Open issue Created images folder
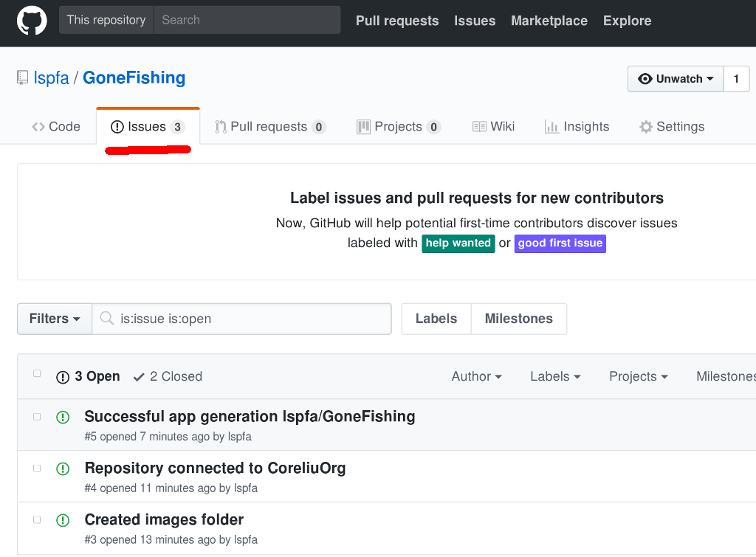 (x=164, y=519)
